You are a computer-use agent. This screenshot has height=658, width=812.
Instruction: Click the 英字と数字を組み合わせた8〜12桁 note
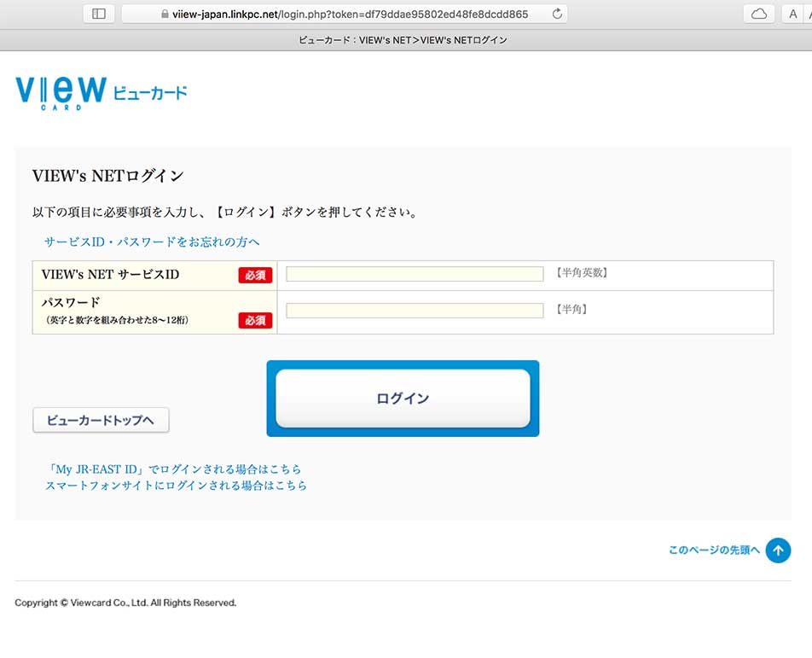(x=117, y=320)
